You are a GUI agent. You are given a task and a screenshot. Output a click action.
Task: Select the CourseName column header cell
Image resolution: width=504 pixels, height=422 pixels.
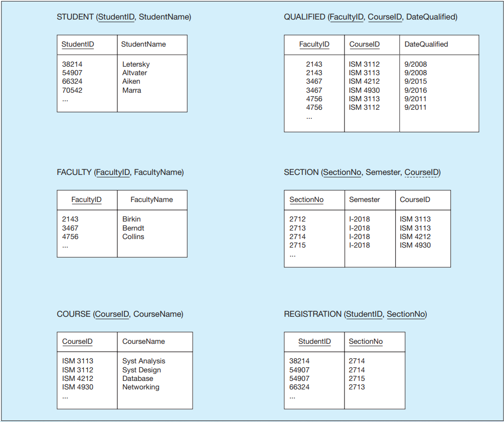155,342
